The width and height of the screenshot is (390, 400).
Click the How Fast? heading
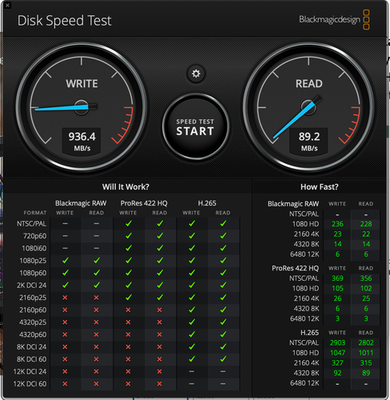pyautogui.click(x=319, y=187)
